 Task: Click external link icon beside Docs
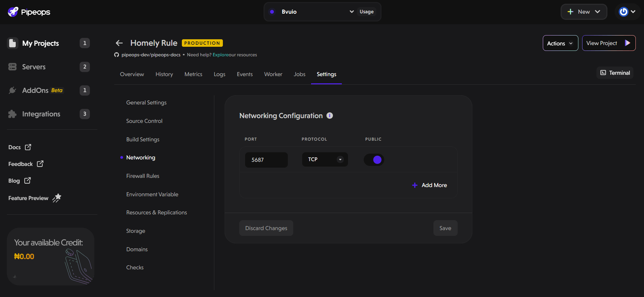(28, 147)
